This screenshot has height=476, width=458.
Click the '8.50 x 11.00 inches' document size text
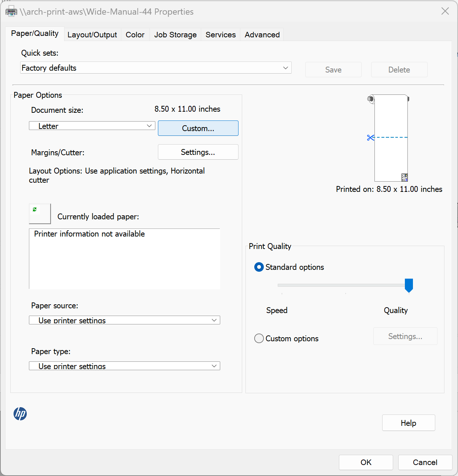188,109
